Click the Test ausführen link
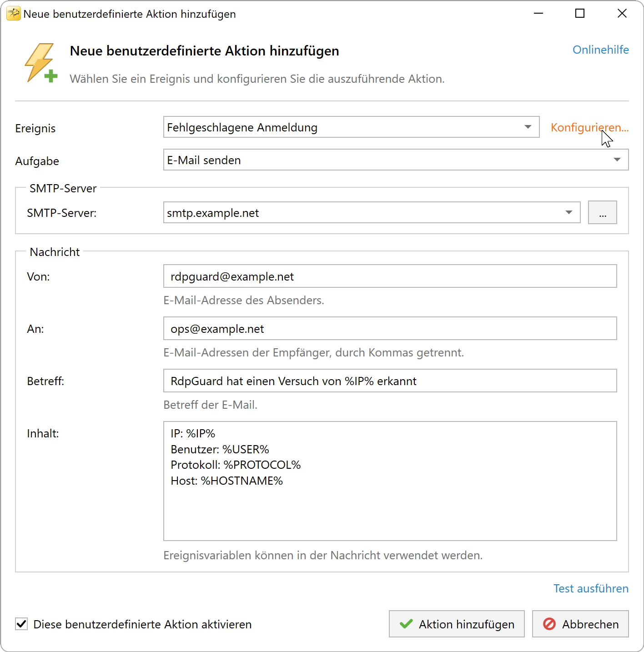 [591, 589]
